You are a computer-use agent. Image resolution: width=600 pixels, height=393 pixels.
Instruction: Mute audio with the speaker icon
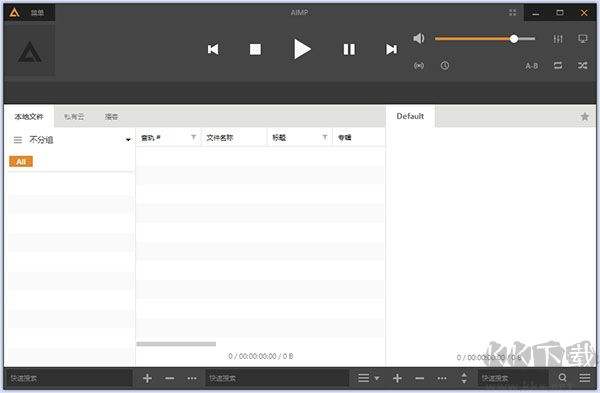tap(419, 38)
